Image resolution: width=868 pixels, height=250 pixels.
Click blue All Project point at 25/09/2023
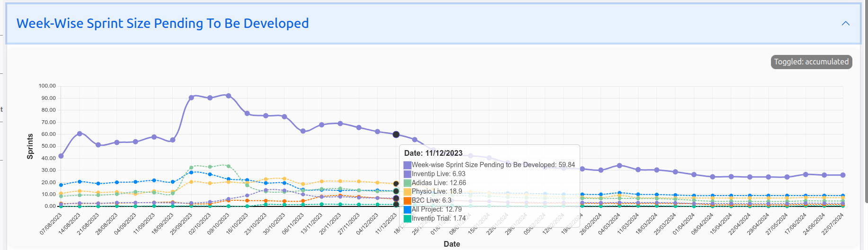(191, 172)
